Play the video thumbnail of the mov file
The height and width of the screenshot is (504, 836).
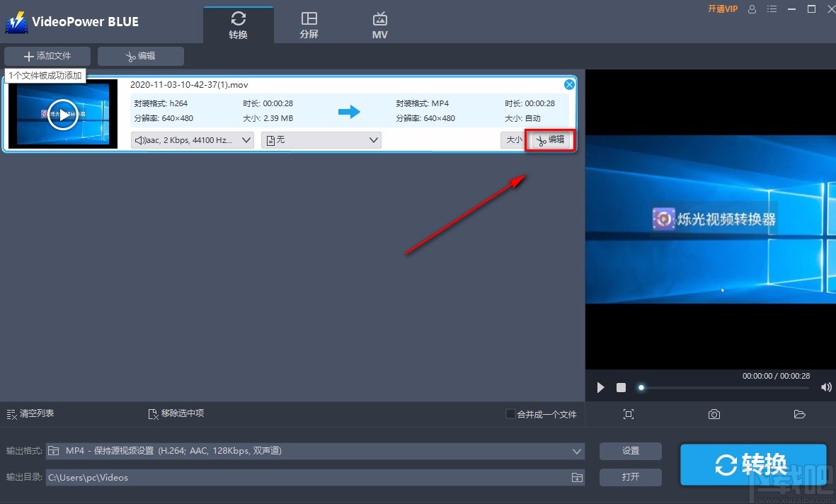pos(63,114)
